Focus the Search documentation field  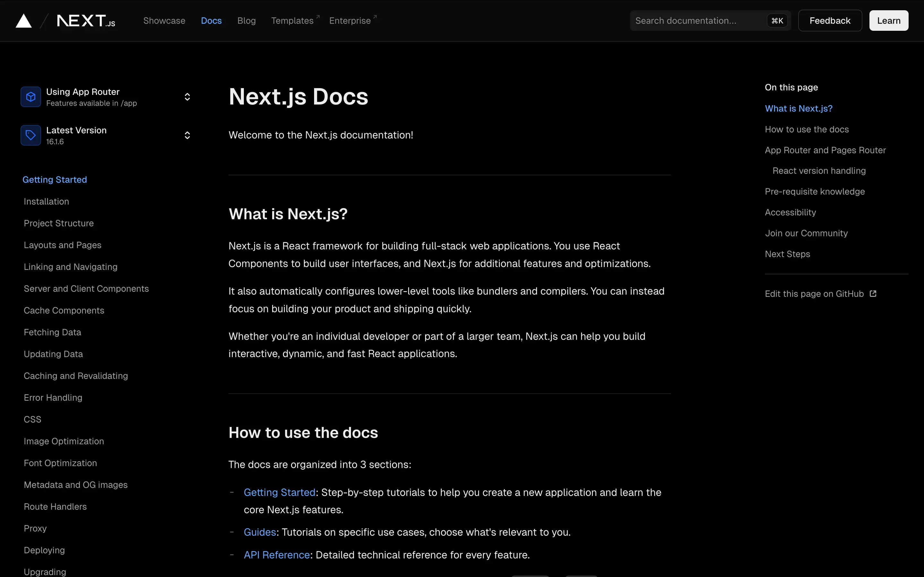pos(695,21)
